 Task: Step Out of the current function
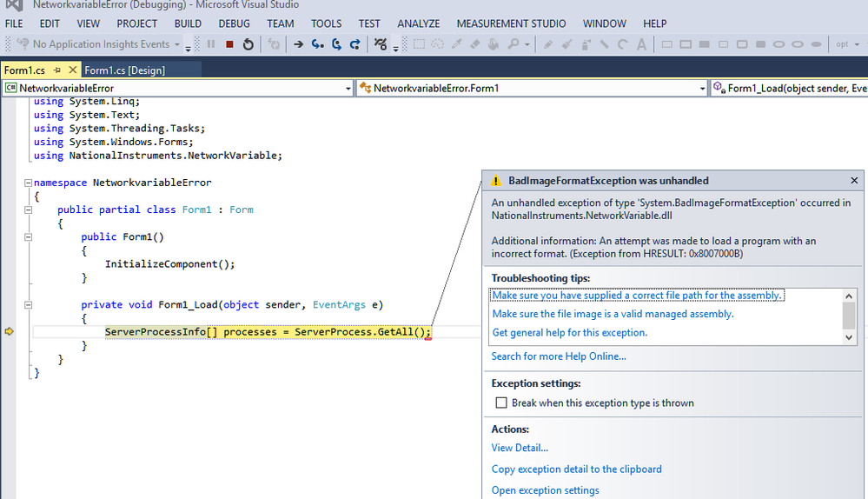click(354, 44)
